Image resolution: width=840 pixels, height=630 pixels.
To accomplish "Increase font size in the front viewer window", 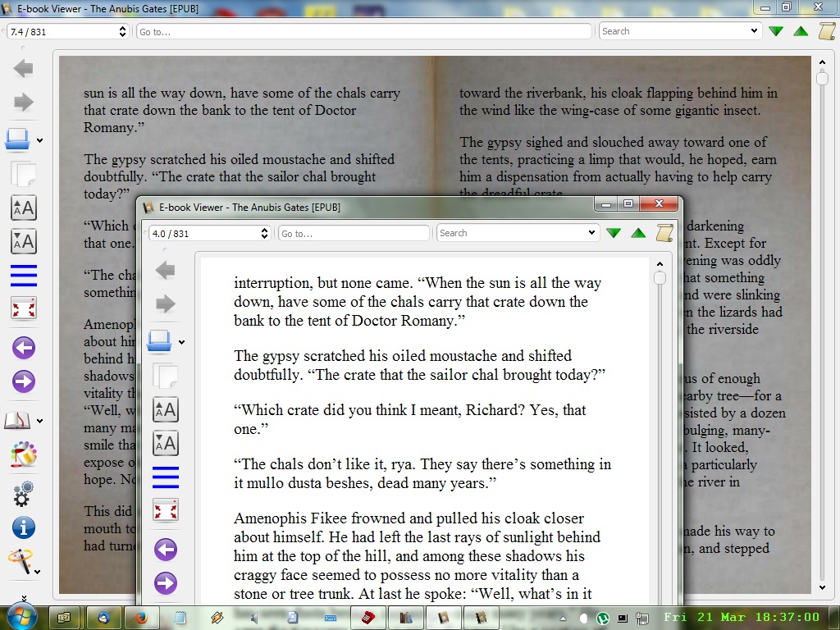I will pyautogui.click(x=166, y=409).
